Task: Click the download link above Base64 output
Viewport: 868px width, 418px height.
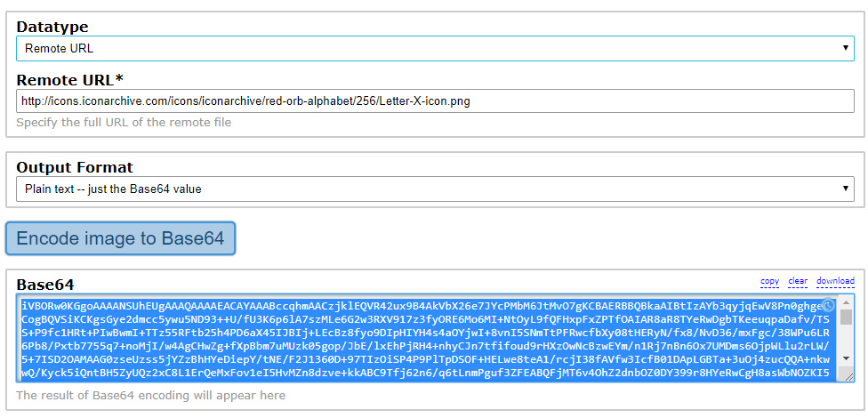Action: click(x=835, y=281)
